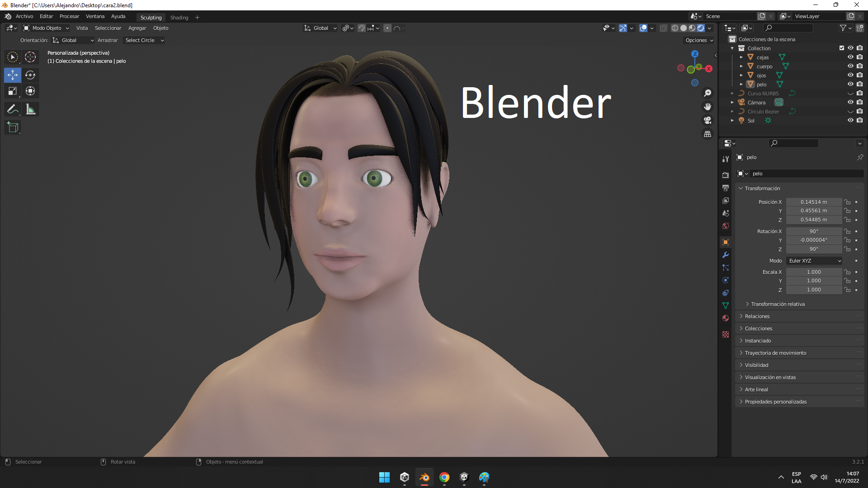Expand Transformación relativa section
868x488 pixels.
[778, 304]
